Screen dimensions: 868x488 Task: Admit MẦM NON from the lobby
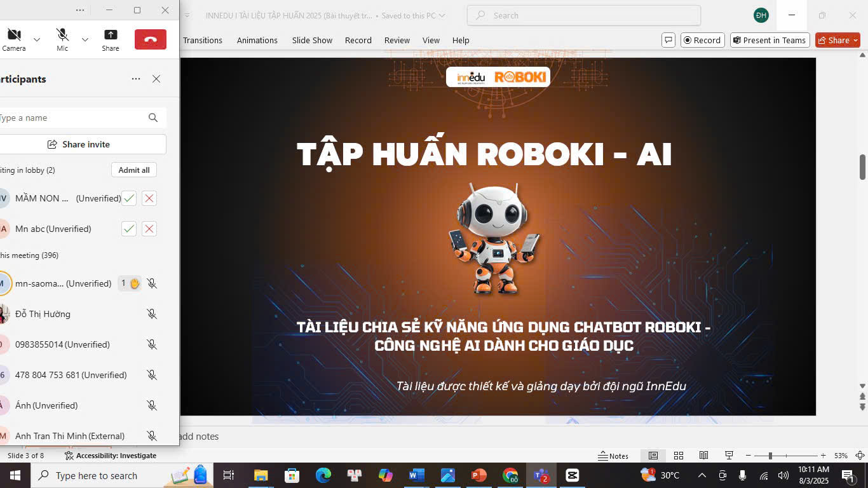click(129, 198)
